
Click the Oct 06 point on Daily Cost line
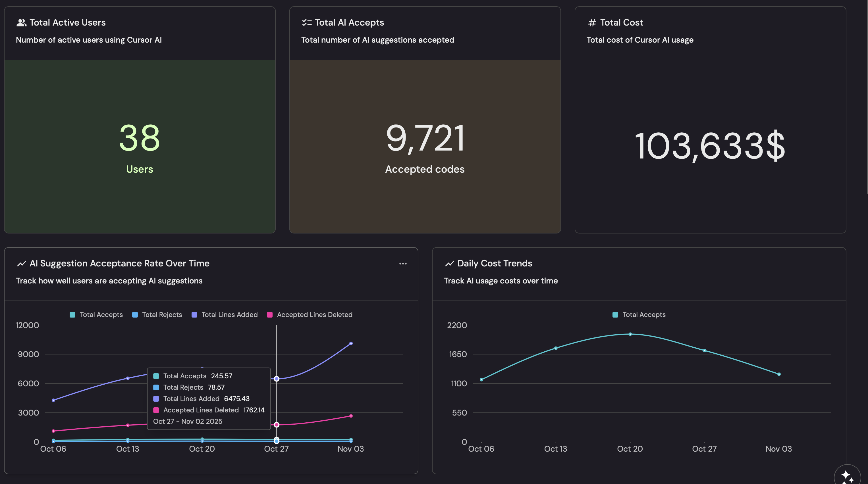pyautogui.click(x=481, y=379)
